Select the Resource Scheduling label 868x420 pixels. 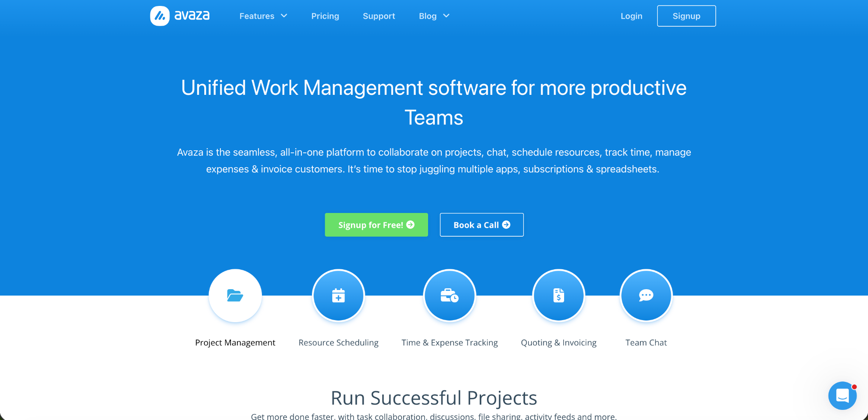338,343
